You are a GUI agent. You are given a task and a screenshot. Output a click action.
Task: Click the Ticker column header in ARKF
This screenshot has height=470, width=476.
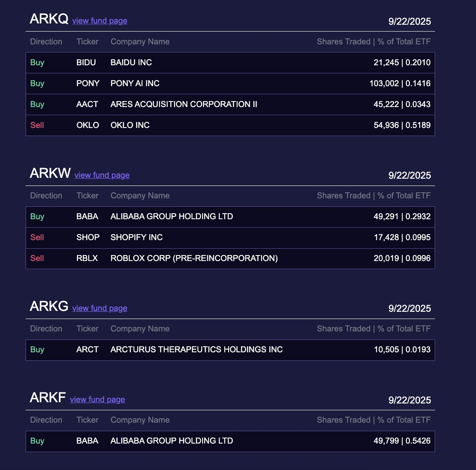(x=87, y=420)
